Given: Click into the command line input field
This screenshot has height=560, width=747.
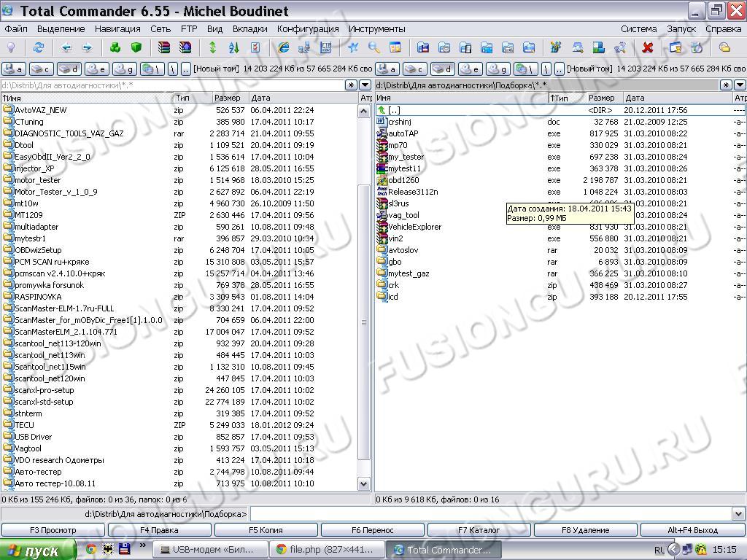Looking at the screenshot, I should [491, 514].
